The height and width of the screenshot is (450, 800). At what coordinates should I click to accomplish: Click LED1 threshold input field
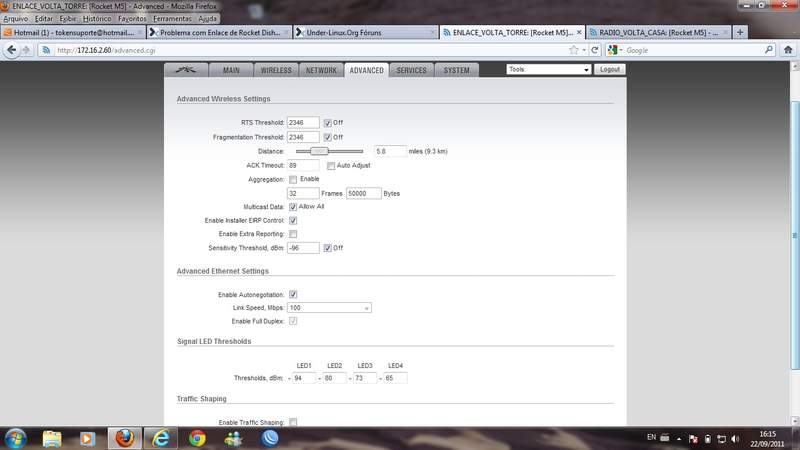[x=304, y=378]
